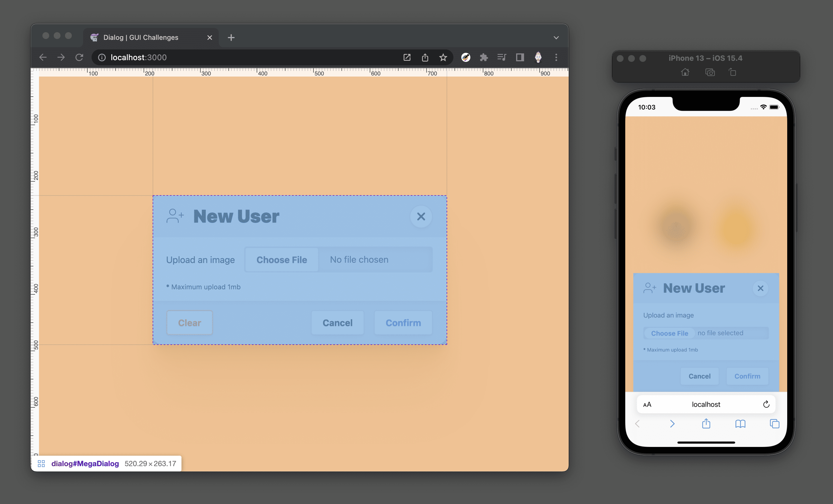The height and width of the screenshot is (504, 833).
Task: Click the mobile browser refresh icon
Action: (767, 403)
